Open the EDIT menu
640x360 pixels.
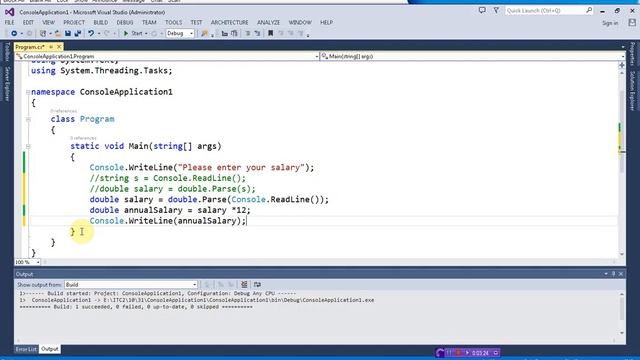(28, 22)
